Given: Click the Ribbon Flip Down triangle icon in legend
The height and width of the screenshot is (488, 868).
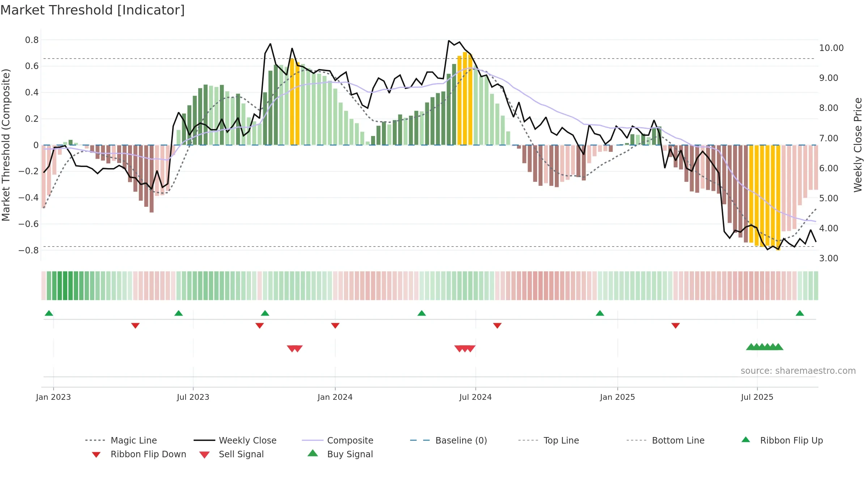Looking at the screenshot, I should click(x=96, y=455).
